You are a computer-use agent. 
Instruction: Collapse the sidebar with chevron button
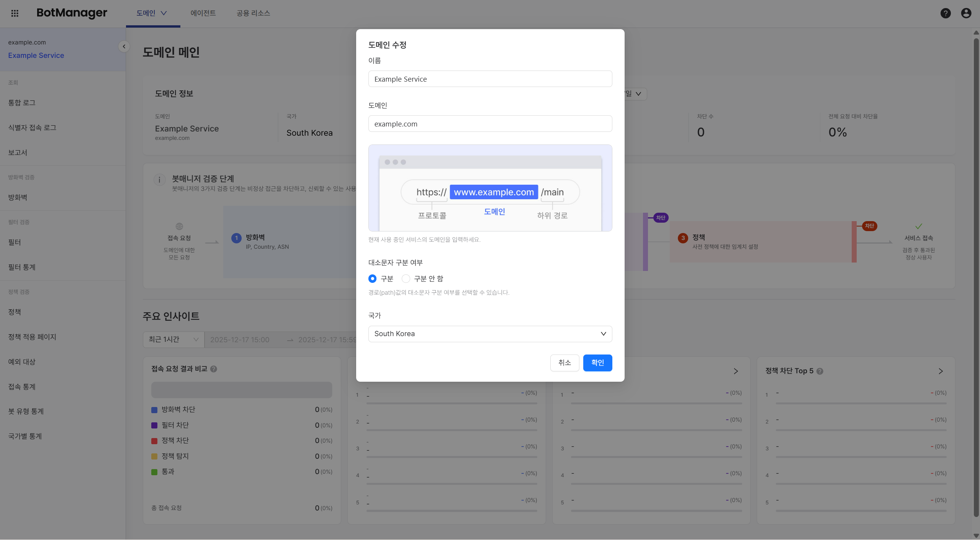(x=124, y=46)
